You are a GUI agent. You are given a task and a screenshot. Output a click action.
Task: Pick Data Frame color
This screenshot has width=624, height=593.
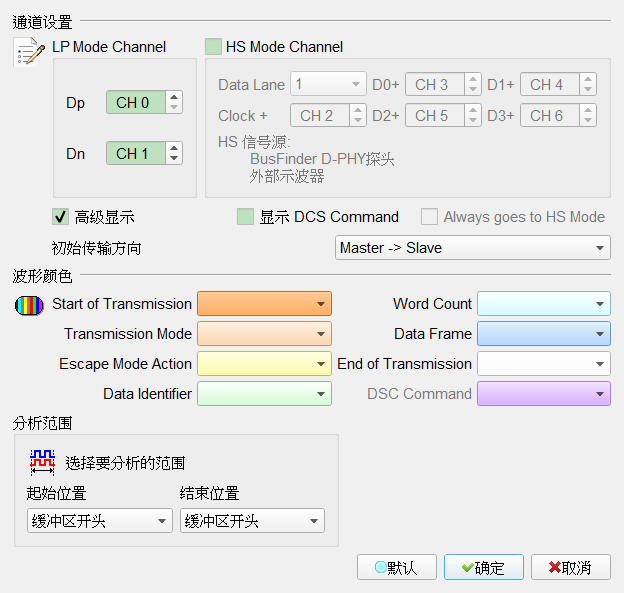(x=544, y=334)
